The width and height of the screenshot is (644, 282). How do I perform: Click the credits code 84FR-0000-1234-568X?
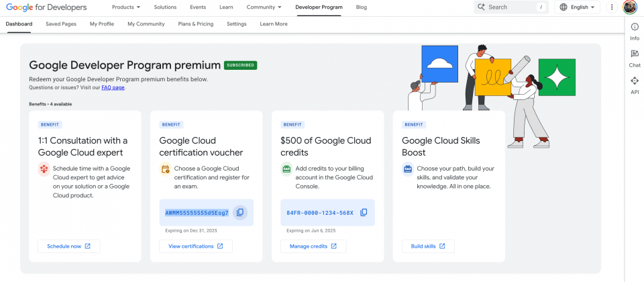pos(320,213)
